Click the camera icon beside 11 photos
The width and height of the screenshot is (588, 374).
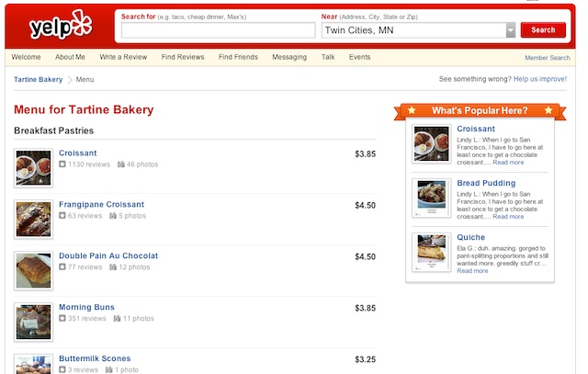click(x=117, y=319)
